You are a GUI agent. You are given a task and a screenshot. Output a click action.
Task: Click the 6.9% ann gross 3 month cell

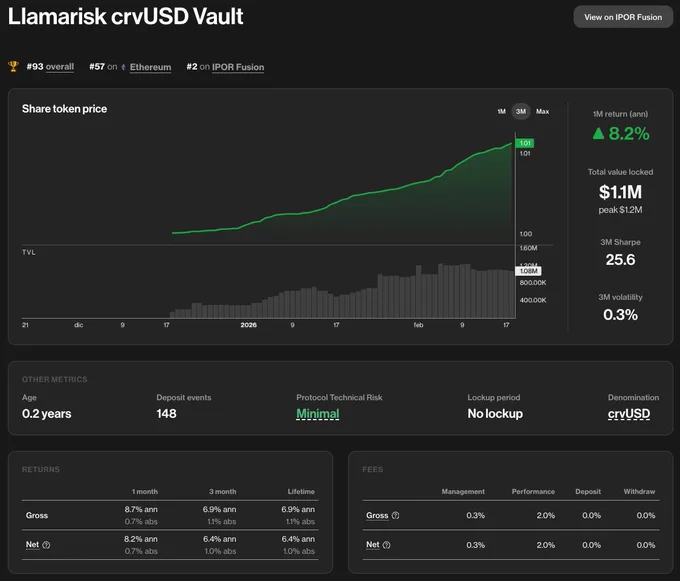pos(219,509)
